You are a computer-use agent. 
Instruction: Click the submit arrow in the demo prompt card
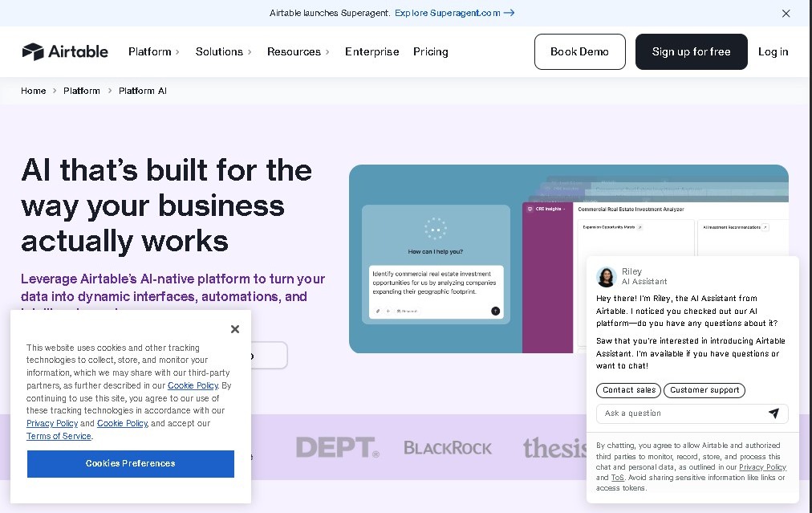click(x=495, y=311)
